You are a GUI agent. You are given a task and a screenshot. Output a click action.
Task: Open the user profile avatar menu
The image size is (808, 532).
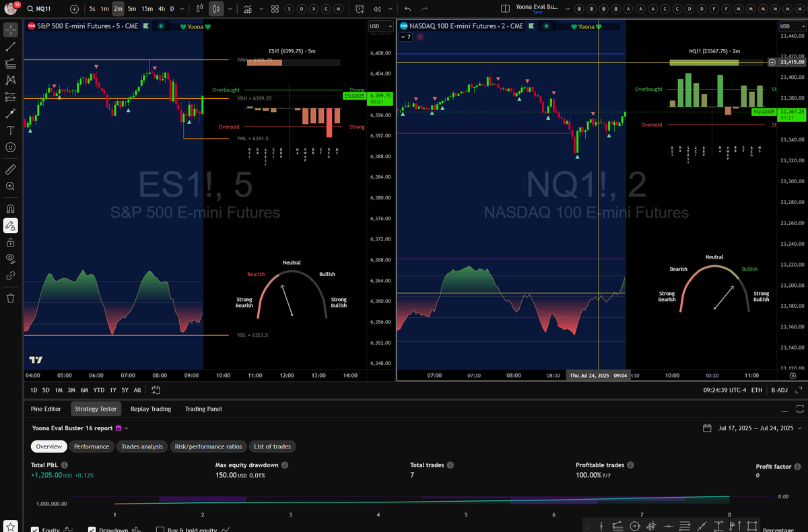(x=11, y=9)
